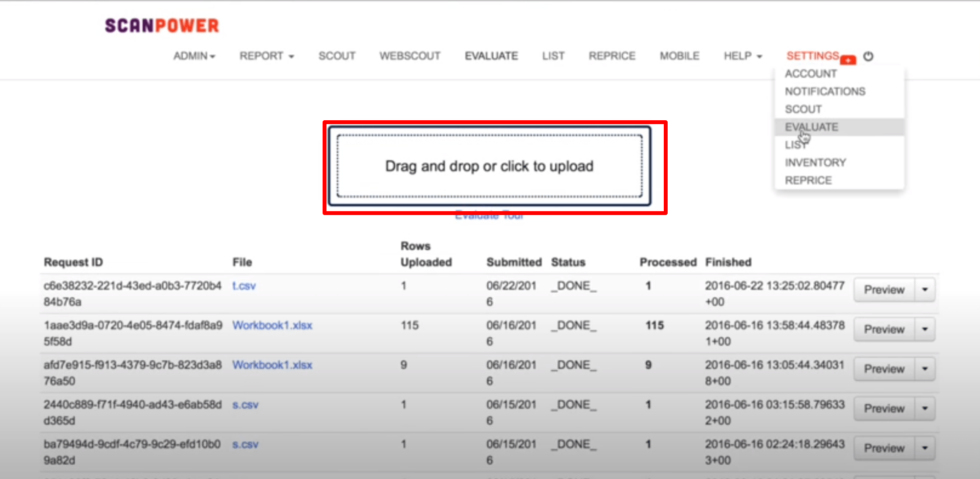Open WEBSCOUT in the navigation bar
This screenshot has width=980, height=479.
[x=410, y=56]
